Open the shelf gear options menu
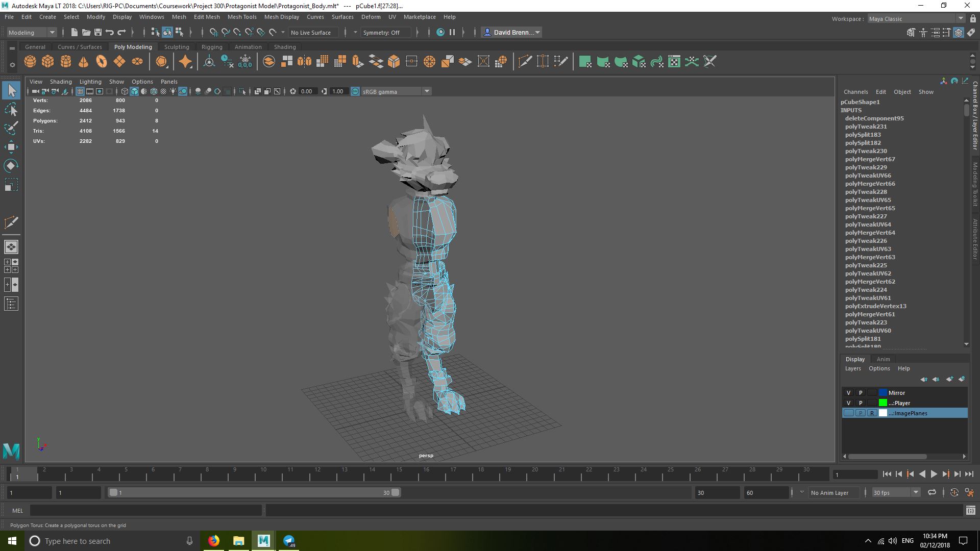Screen dimensions: 980x551 coord(12,65)
